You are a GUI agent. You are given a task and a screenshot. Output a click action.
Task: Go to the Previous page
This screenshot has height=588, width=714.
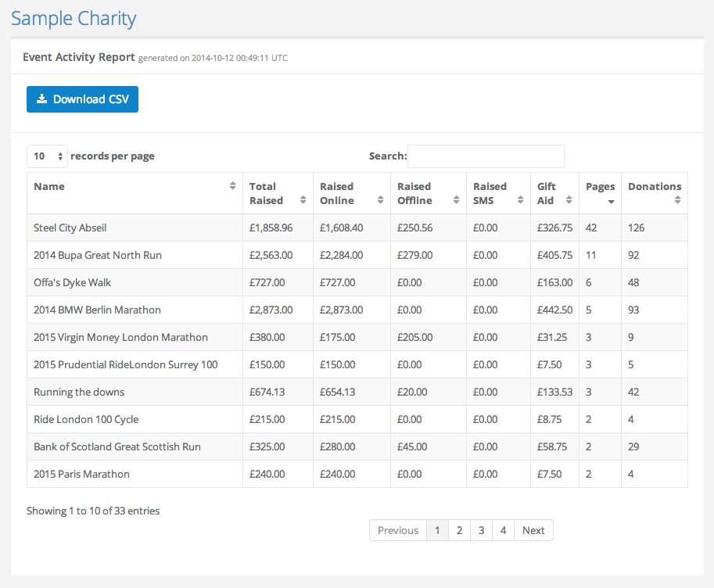click(x=398, y=530)
